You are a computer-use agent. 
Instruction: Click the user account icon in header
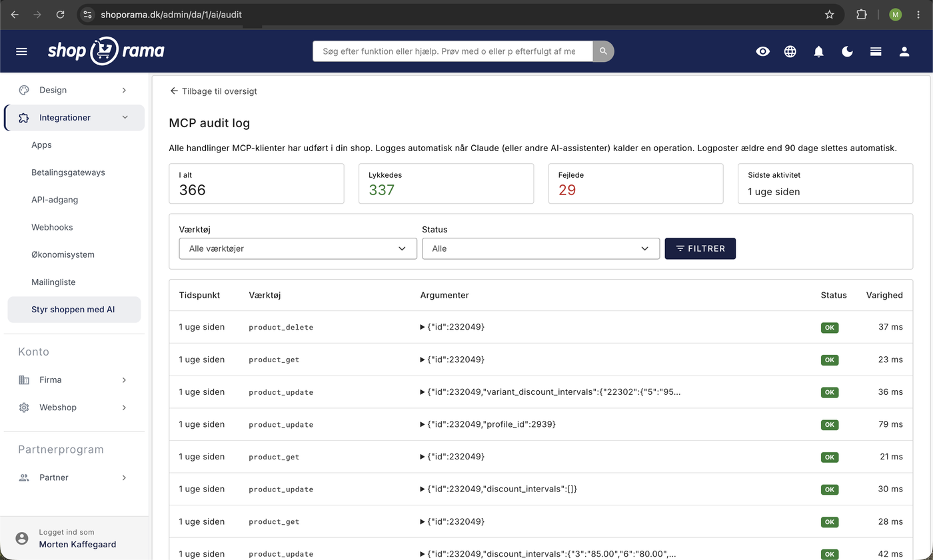(x=904, y=51)
